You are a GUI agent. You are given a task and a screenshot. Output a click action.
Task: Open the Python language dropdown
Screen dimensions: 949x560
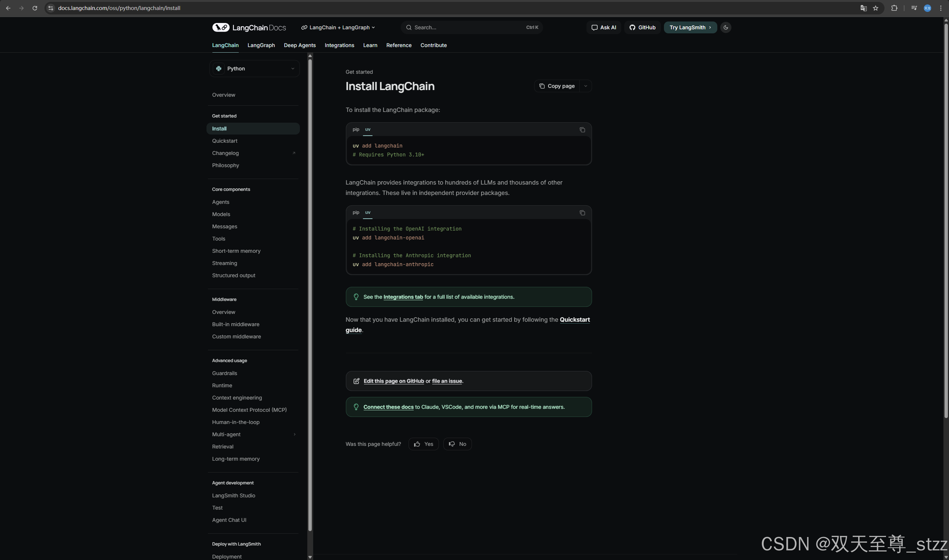(x=254, y=69)
